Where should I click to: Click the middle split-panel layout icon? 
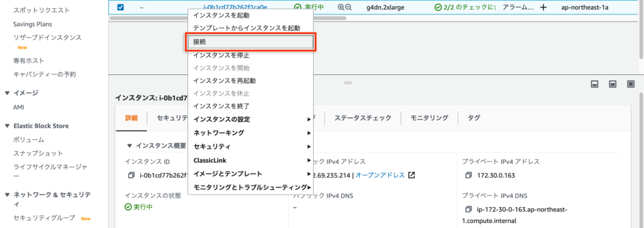pos(613,84)
